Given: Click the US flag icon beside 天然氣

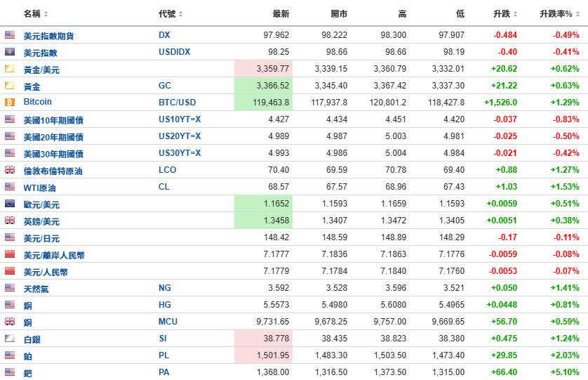Looking at the screenshot, I should click(x=10, y=288).
